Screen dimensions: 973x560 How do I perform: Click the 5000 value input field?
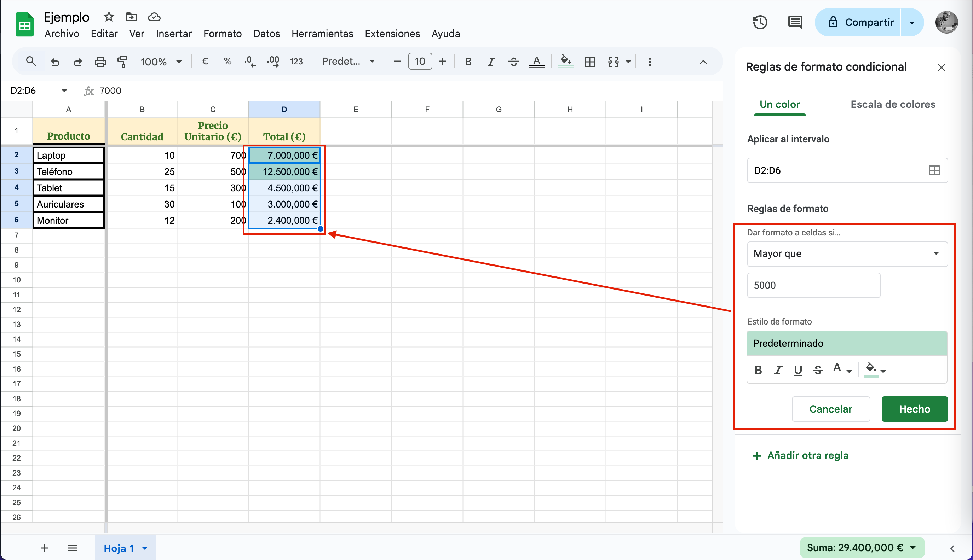point(813,285)
